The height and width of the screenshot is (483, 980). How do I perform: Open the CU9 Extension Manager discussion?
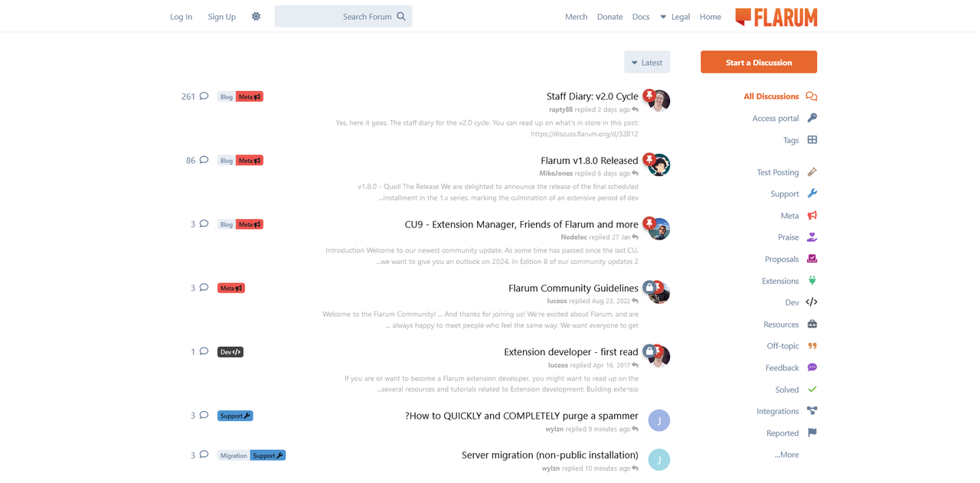[x=521, y=224]
